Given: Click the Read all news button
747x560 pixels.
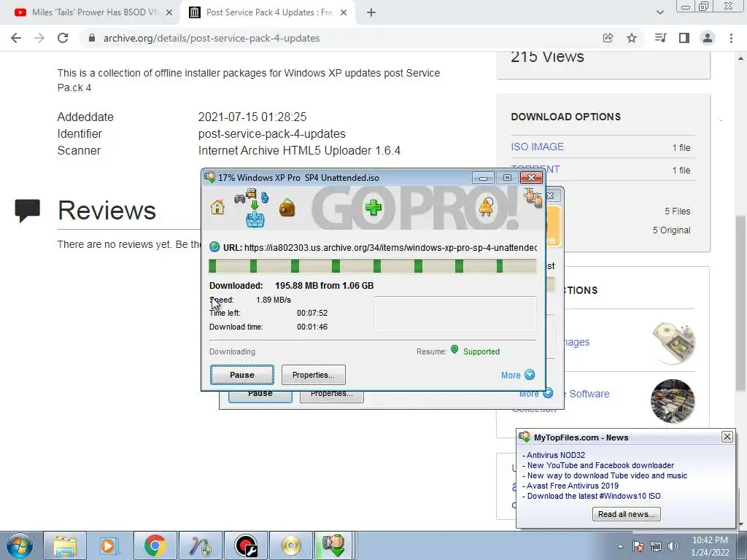Looking at the screenshot, I should coord(626,514).
